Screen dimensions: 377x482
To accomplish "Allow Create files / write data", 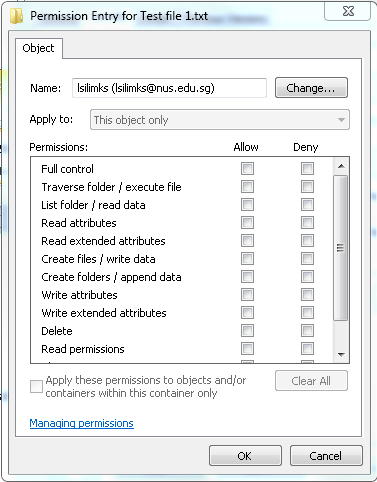I will coord(247,259).
